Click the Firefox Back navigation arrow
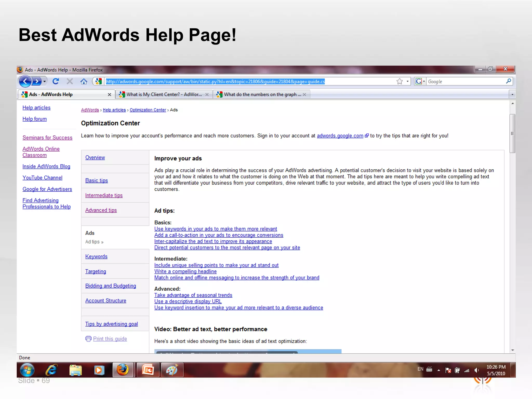 point(25,81)
